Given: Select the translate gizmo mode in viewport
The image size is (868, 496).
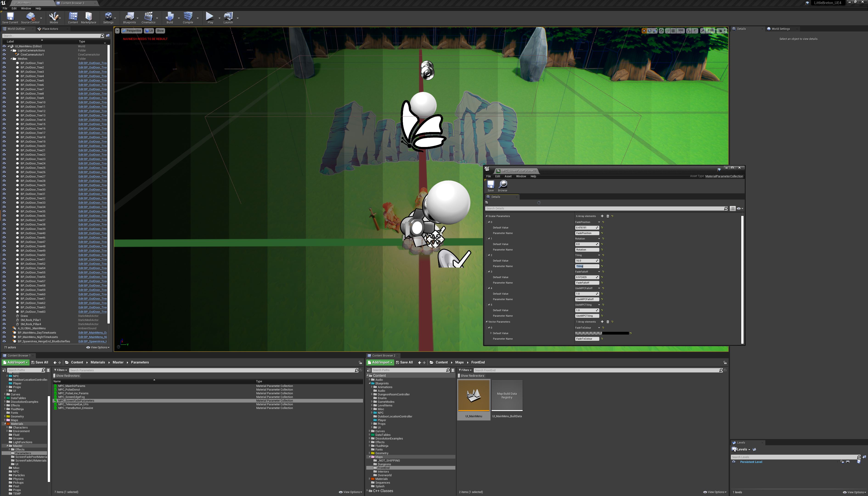Looking at the screenshot, I should pos(644,31).
